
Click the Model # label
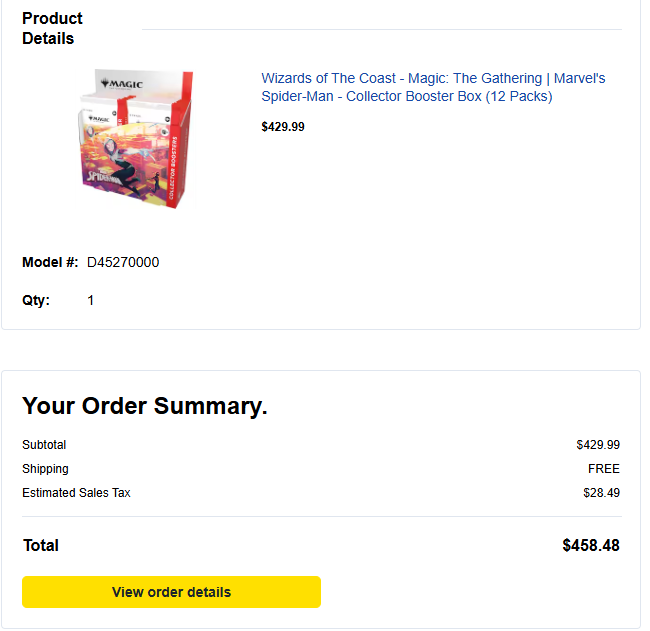tap(50, 263)
